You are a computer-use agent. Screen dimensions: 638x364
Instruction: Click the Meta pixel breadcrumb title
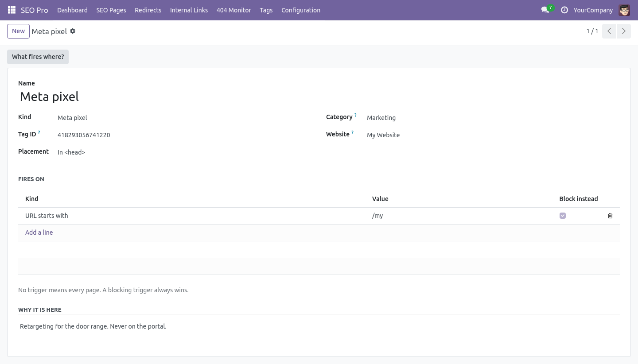click(49, 31)
